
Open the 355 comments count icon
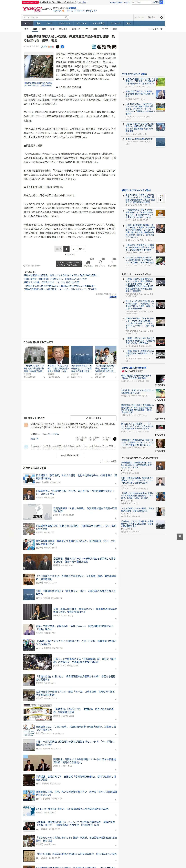pos(44,47)
